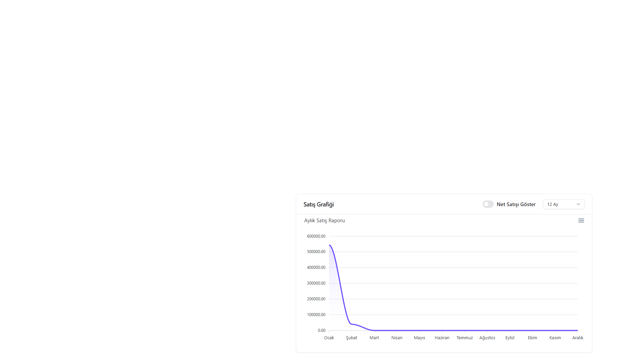
Task: Click the Mayıs label on the x-axis
Action: pyautogui.click(x=419, y=338)
